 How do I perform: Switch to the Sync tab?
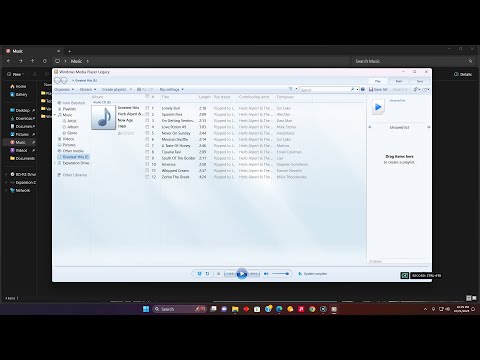click(x=420, y=81)
